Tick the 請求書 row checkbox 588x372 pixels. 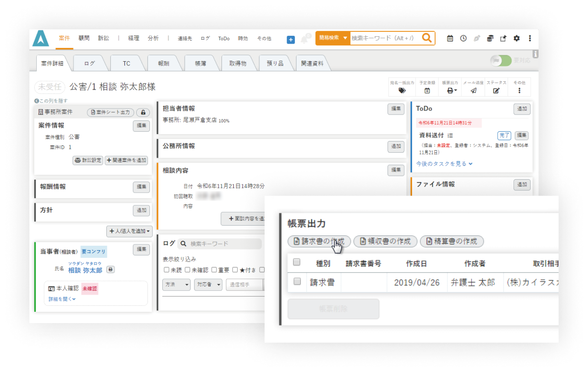296,281
